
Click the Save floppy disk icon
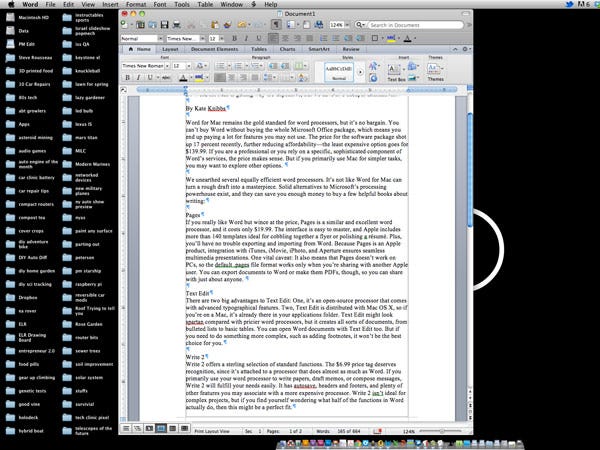pyautogui.click(x=164, y=25)
